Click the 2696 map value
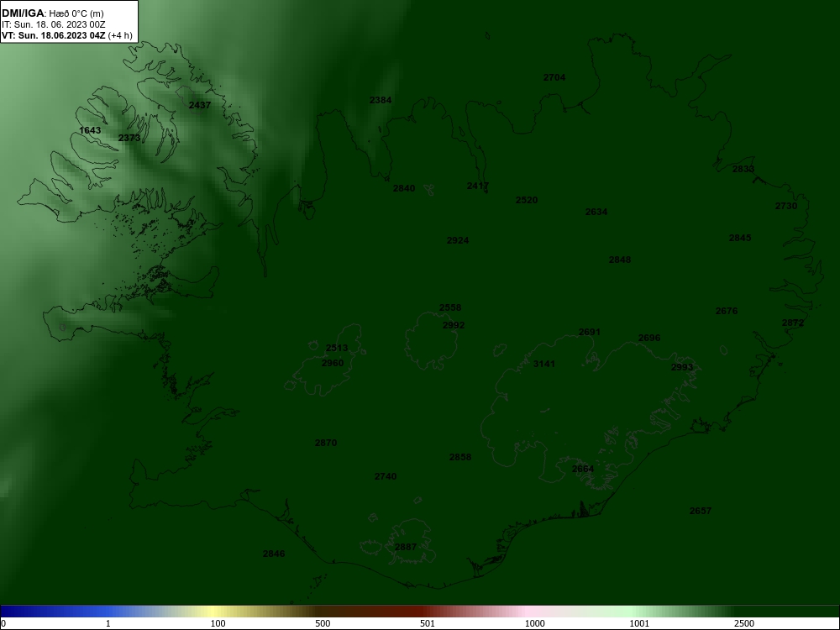Image resolution: width=840 pixels, height=630 pixels. (x=649, y=338)
